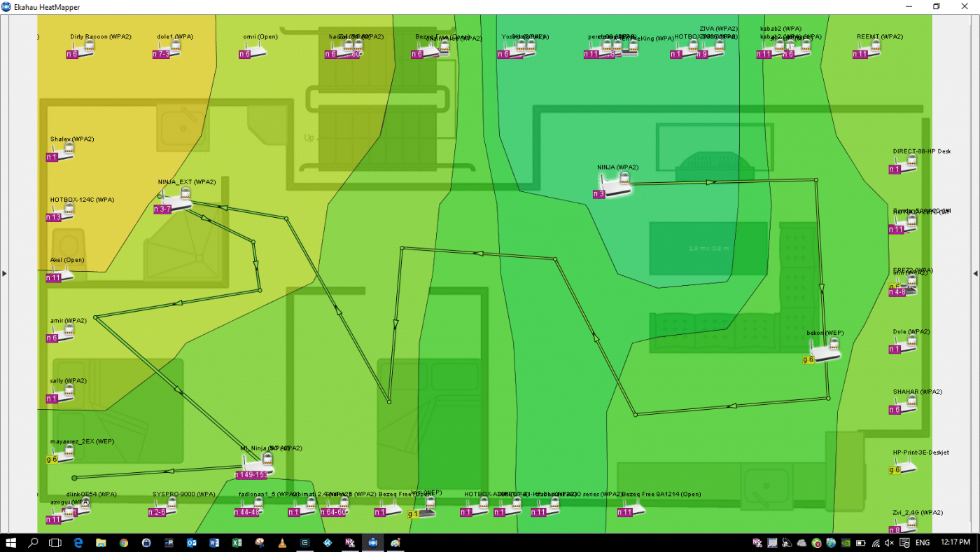Viewport: 980px width, 552px height.
Task: Launch VLC media player from taskbar
Action: point(282,543)
